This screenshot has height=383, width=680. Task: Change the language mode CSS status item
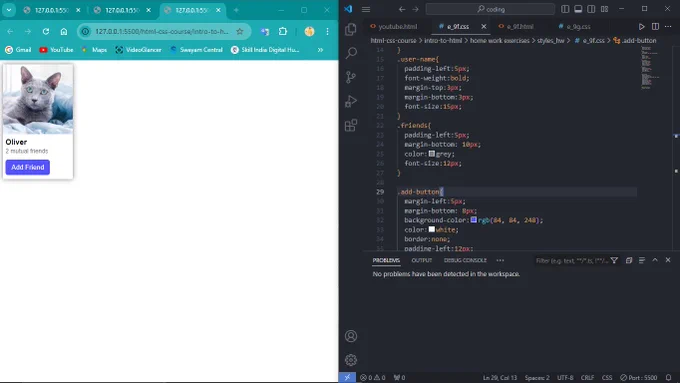coord(607,377)
